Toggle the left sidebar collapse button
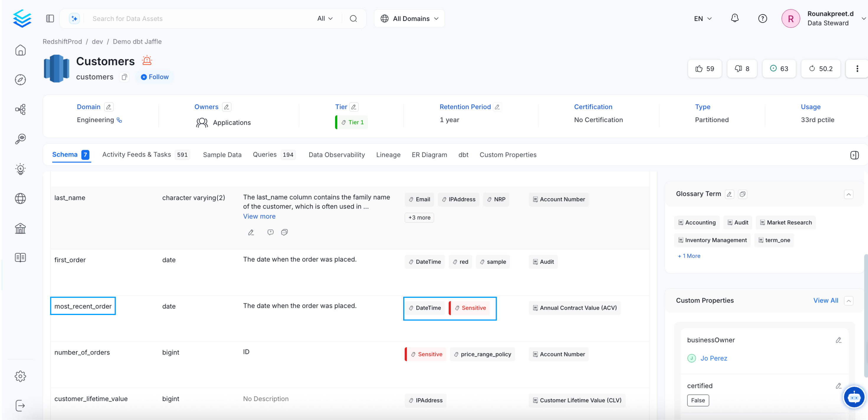This screenshot has width=868, height=420. [50, 19]
